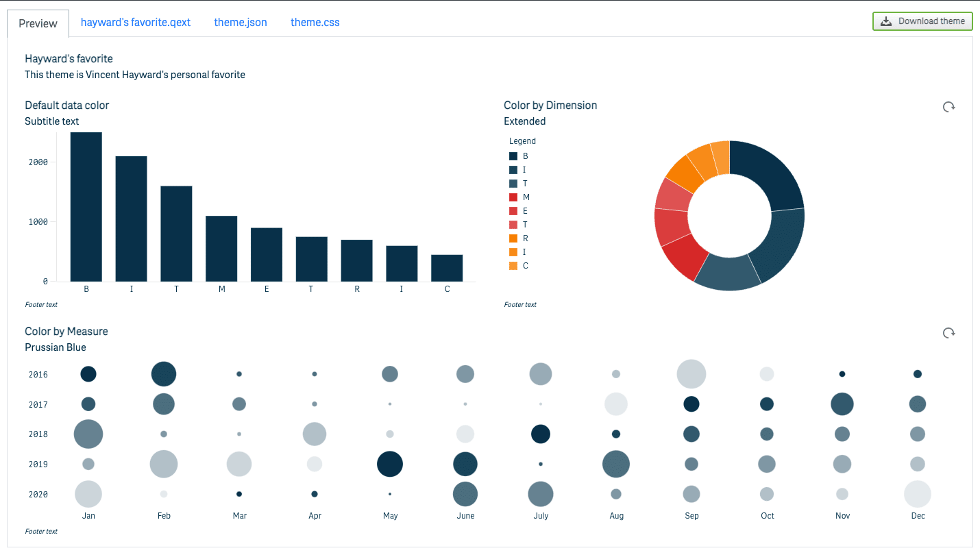Click the dark bubble for Feb 2016
The height and width of the screenshot is (557, 980).
tap(164, 374)
